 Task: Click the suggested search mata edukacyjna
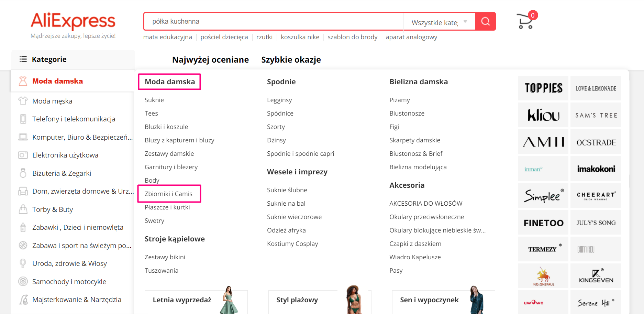[168, 37]
